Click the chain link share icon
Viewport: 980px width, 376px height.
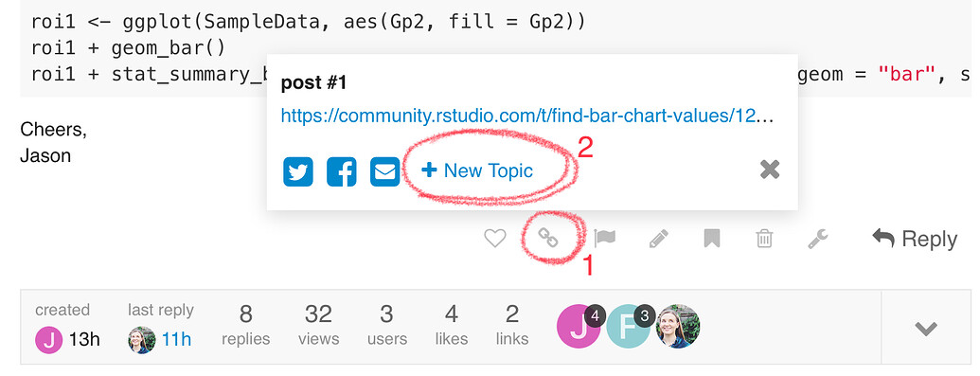(548, 238)
